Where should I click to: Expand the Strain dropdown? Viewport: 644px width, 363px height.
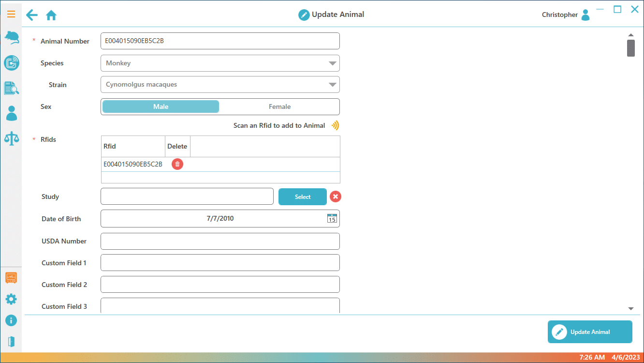pos(332,85)
